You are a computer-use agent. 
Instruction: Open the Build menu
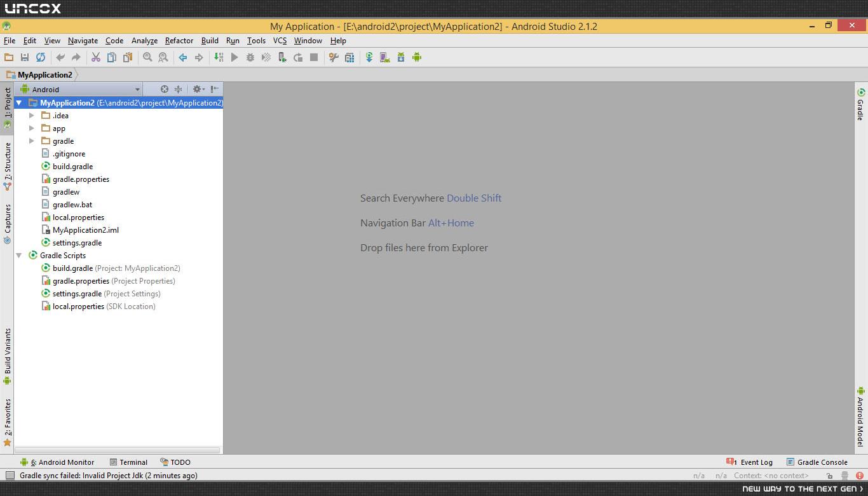pyautogui.click(x=210, y=41)
